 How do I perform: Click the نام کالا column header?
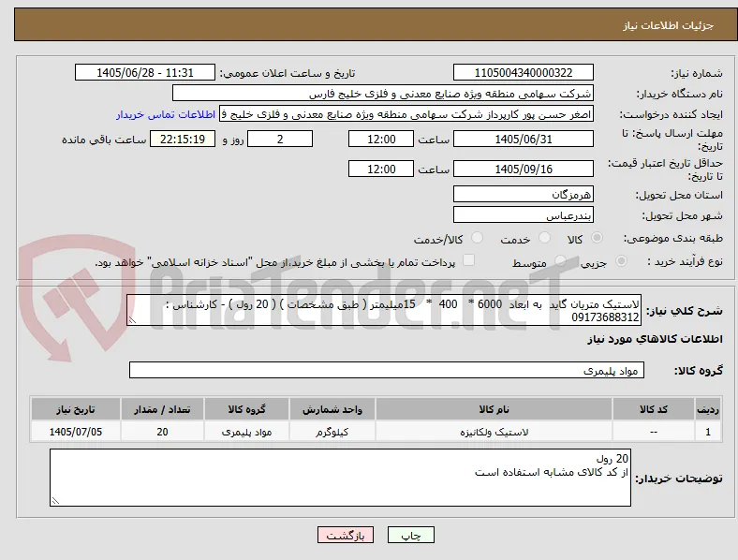pos(494,409)
